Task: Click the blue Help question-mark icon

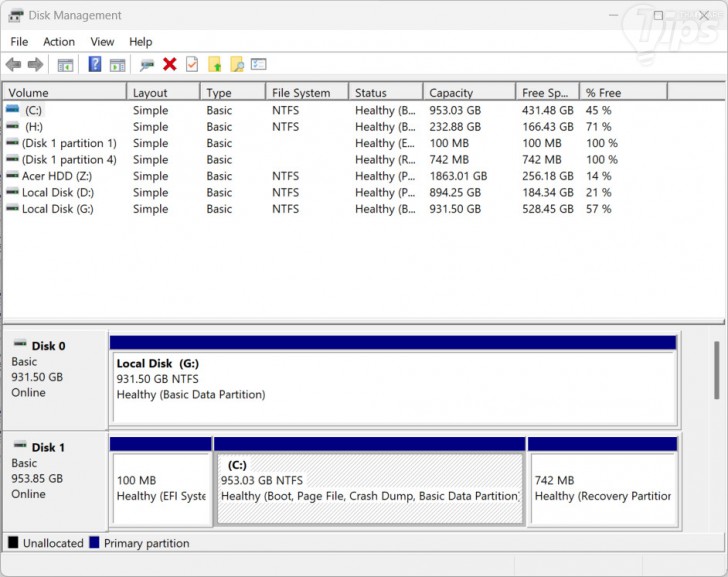Action: pyautogui.click(x=95, y=65)
